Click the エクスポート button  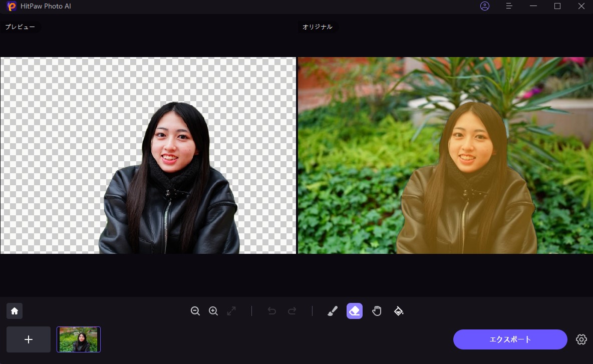click(510, 339)
